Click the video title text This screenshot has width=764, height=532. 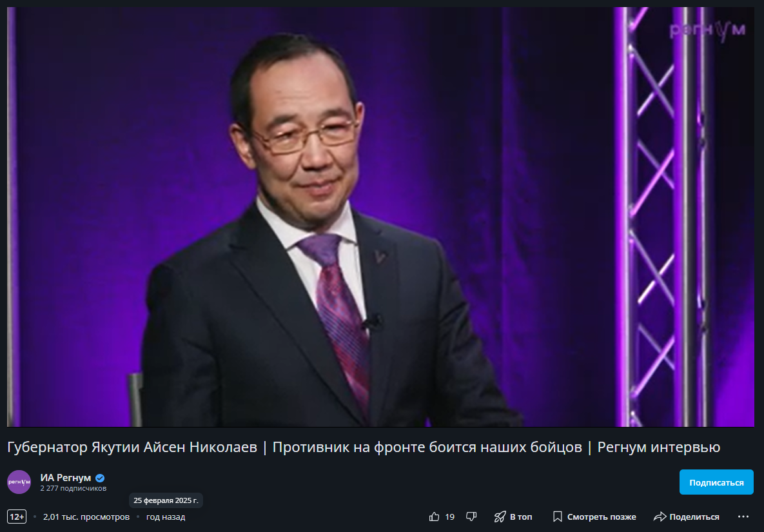click(364, 448)
